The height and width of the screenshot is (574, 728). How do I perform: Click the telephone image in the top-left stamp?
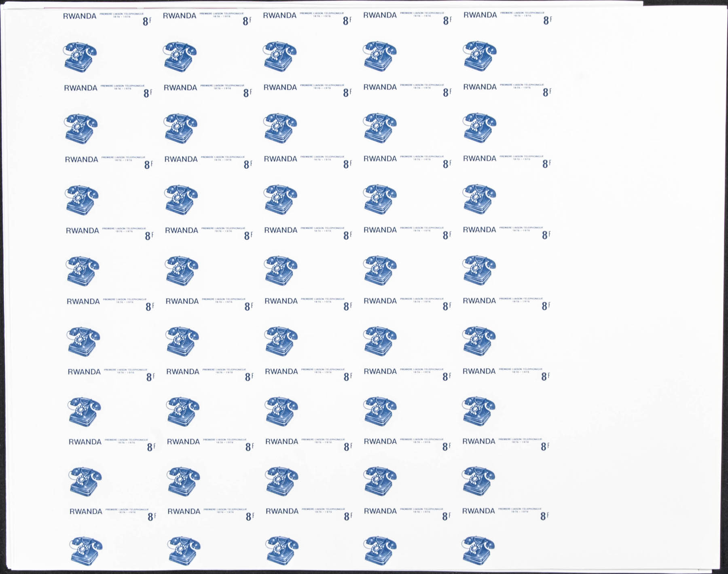[80, 57]
